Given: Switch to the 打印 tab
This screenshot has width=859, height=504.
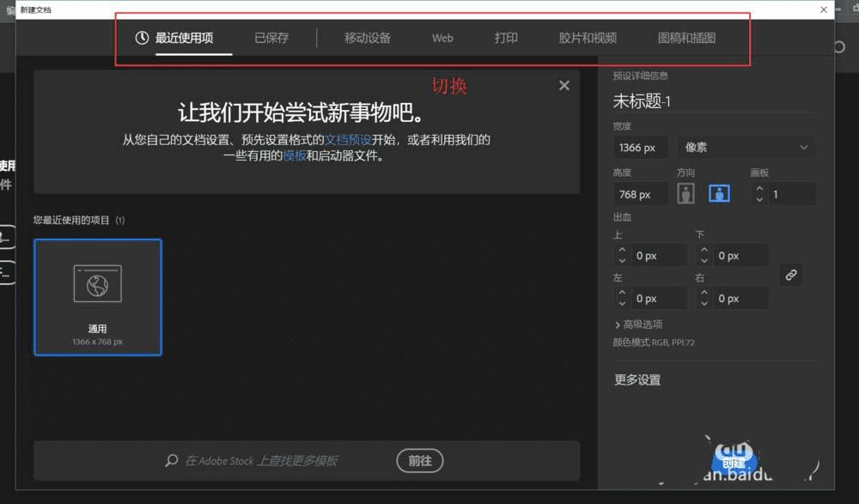Looking at the screenshot, I should pyautogui.click(x=506, y=38).
